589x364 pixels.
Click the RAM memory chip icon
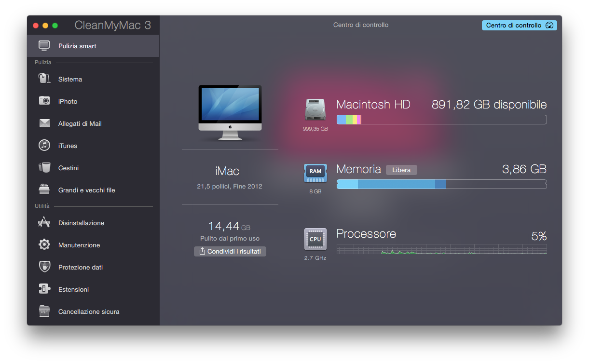pos(315,174)
